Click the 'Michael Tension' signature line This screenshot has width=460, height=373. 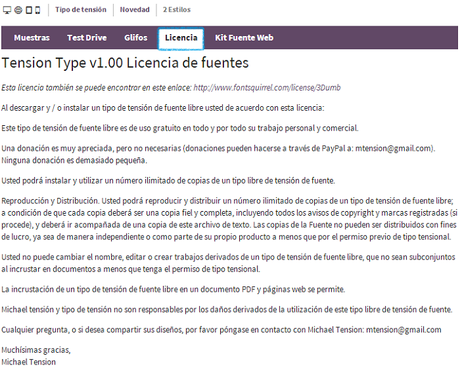click(29, 362)
